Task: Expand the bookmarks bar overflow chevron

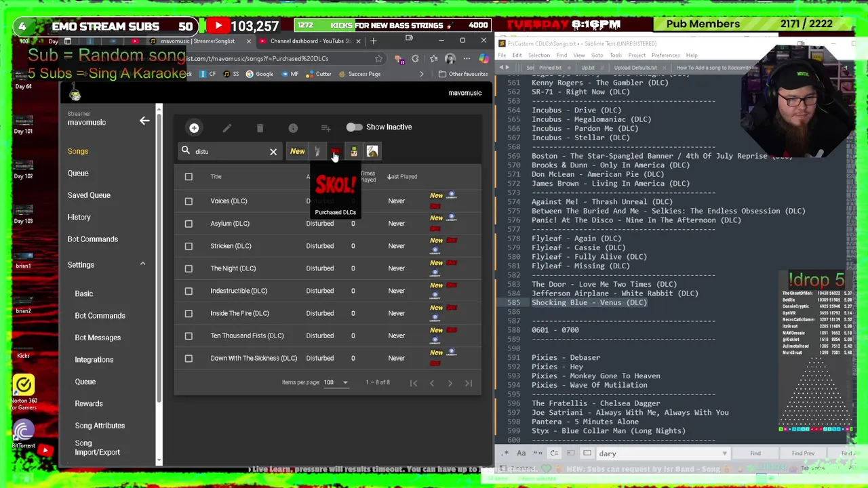Action: (421, 74)
